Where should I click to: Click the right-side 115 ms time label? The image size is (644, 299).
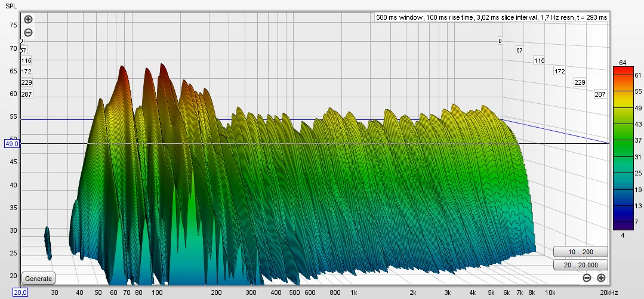tap(540, 60)
